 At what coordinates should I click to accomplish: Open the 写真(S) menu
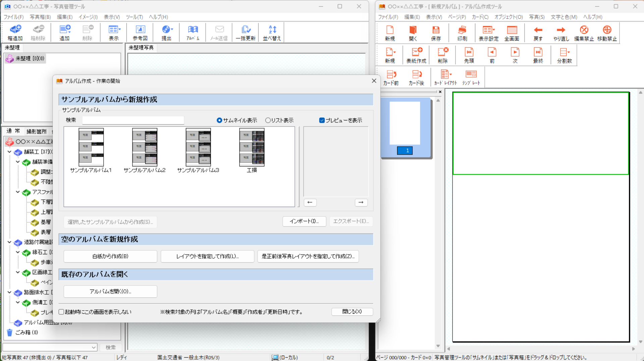click(x=536, y=17)
